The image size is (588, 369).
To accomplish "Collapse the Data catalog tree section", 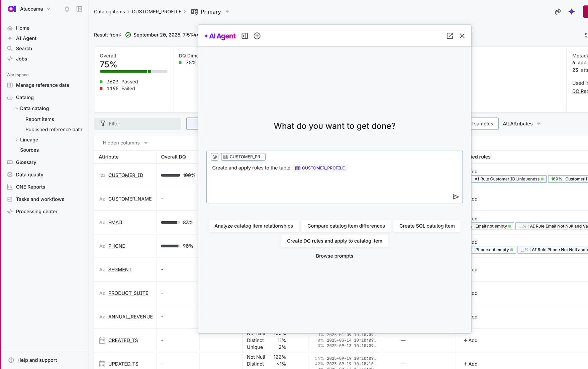I will tap(17, 108).
